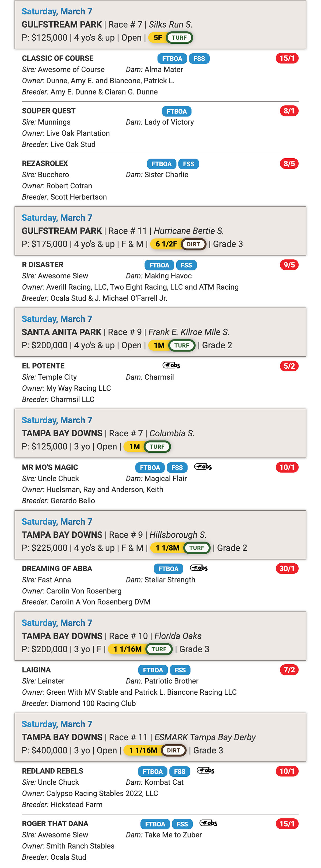The height and width of the screenshot is (868, 321).
Task: Click the DIRT surface pill on Hurricane Bertie S.
Action: pyautogui.click(x=193, y=244)
